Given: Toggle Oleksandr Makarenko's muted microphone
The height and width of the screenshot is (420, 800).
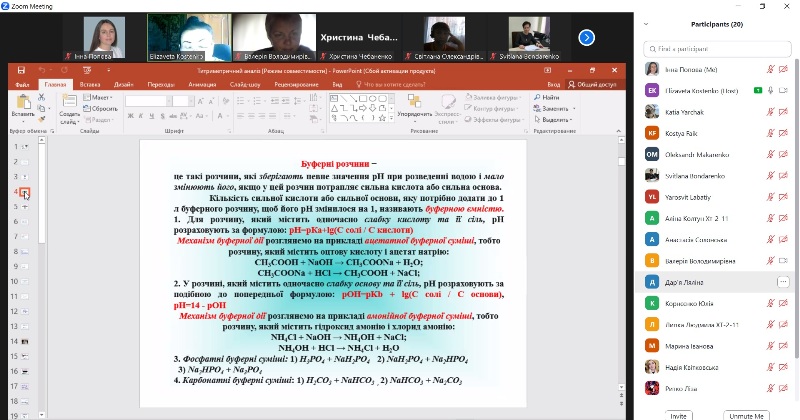Looking at the screenshot, I should click(771, 154).
